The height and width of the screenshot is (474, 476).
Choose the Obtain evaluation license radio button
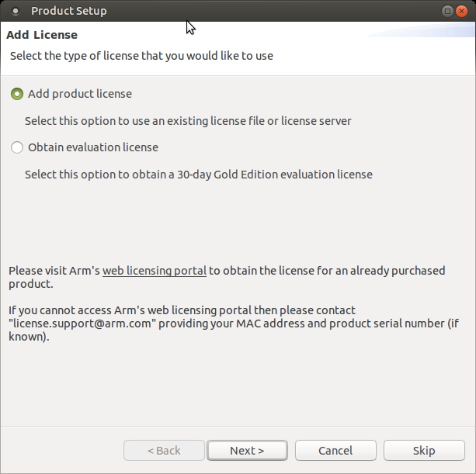pyautogui.click(x=17, y=147)
